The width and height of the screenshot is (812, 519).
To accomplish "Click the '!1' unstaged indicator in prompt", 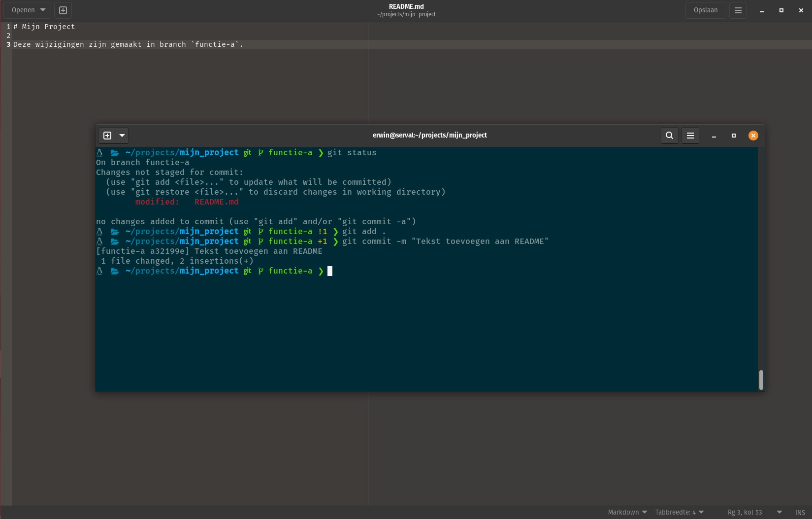I will tap(323, 232).
